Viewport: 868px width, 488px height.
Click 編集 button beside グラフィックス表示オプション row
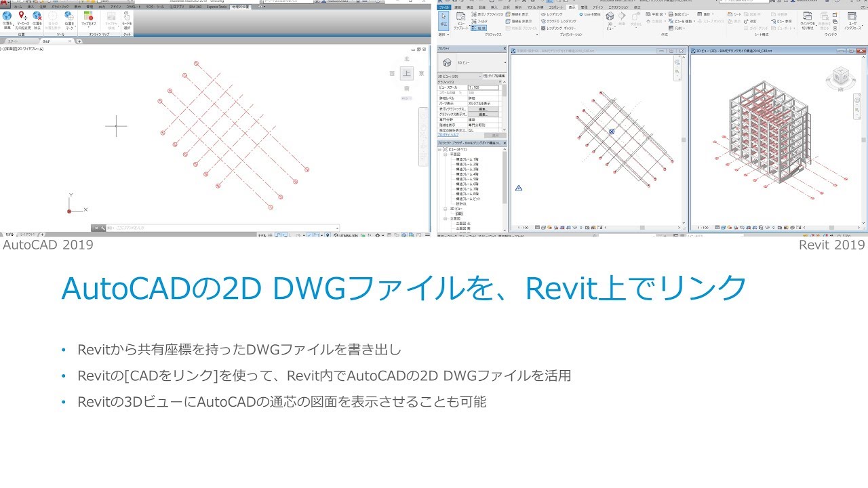483,114
